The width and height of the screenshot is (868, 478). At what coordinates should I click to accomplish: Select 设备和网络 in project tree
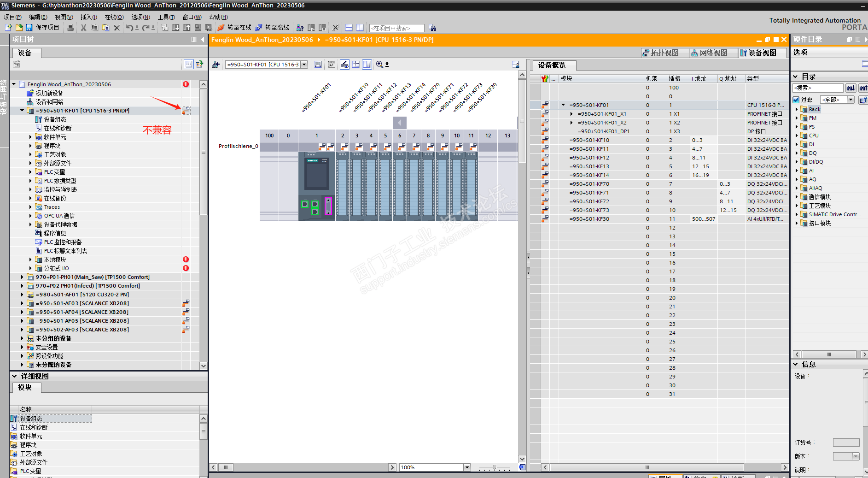49,102
